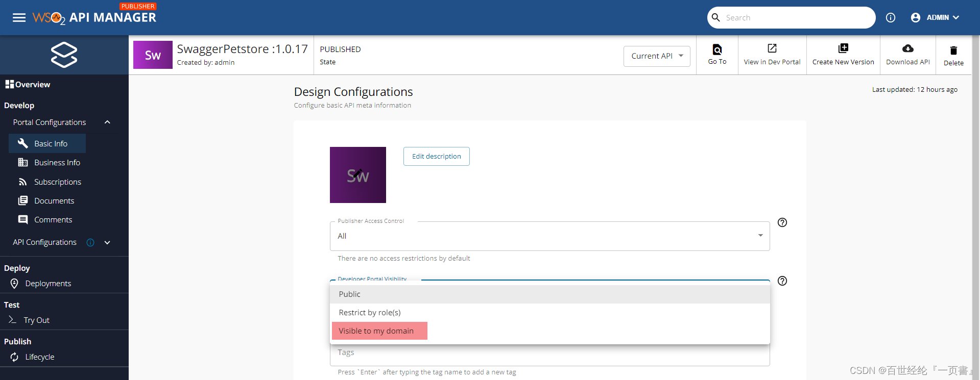Screen dimensions: 980x380
Task: Click View in Dev Portal link text
Action: (772, 62)
